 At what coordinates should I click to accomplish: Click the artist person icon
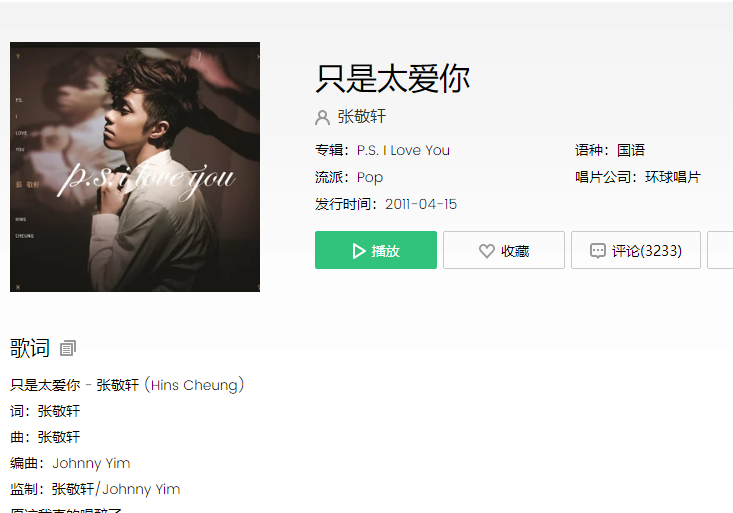click(x=323, y=117)
